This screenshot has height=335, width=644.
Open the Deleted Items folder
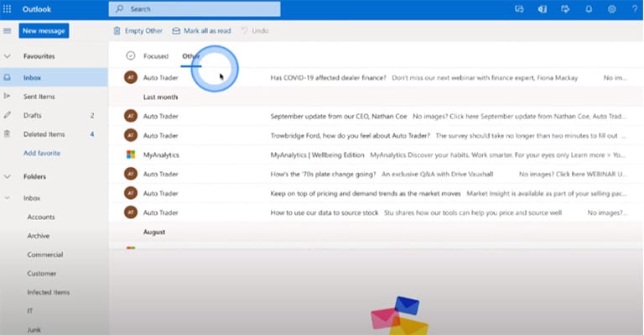pos(54,134)
